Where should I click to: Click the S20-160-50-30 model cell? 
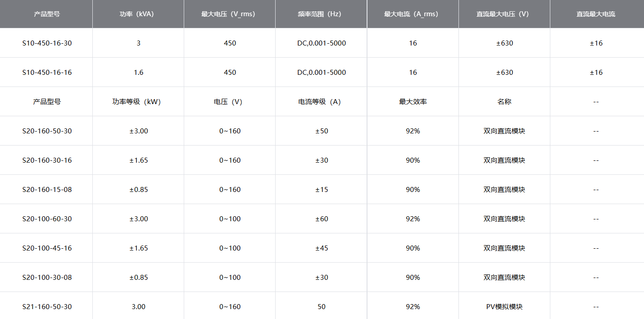(x=47, y=131)
